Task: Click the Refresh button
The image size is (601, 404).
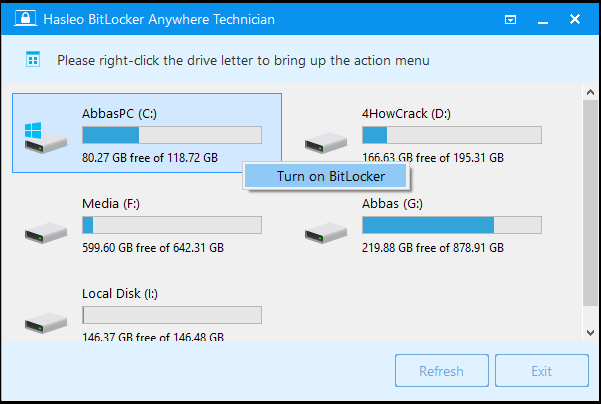Action: 442,371
